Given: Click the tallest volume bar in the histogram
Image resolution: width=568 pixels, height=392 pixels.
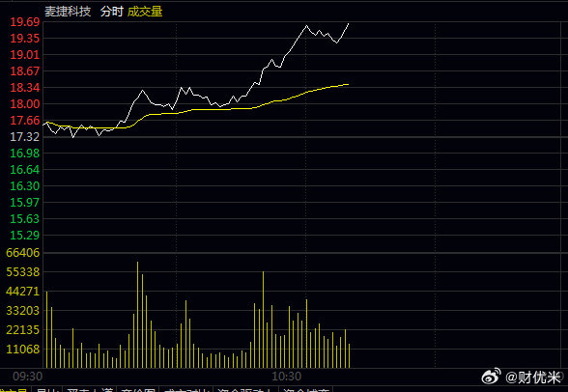Looking at the screenshot, I should coord(137,315).
